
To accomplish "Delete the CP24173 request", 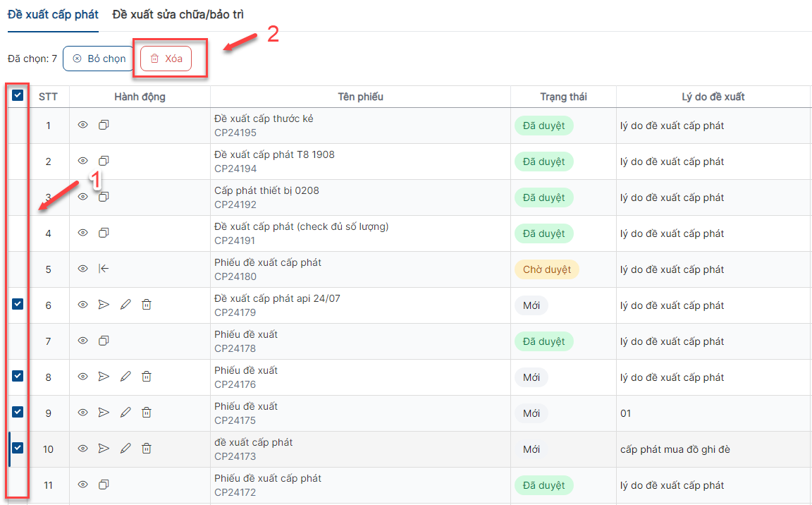I will tap(147, 448).
